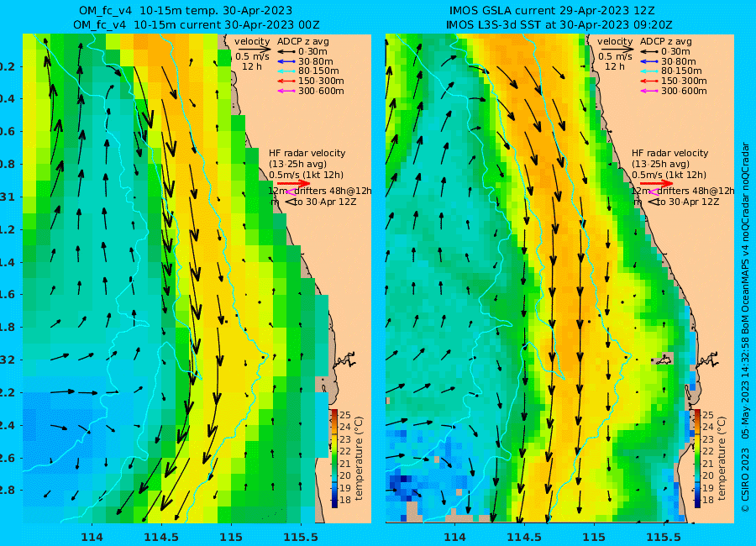Click the title 'IMOS L3S-3d SST at 30-Apr-2023 09:20Z'
Screen dimensions: 756x546
coord(559,24)
